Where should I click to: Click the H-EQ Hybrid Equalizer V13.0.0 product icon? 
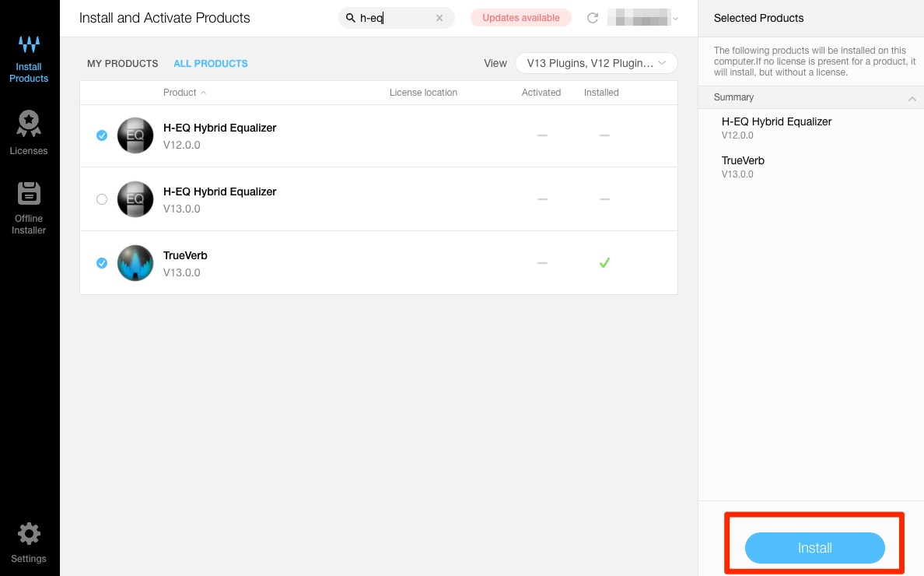(135, 198)
